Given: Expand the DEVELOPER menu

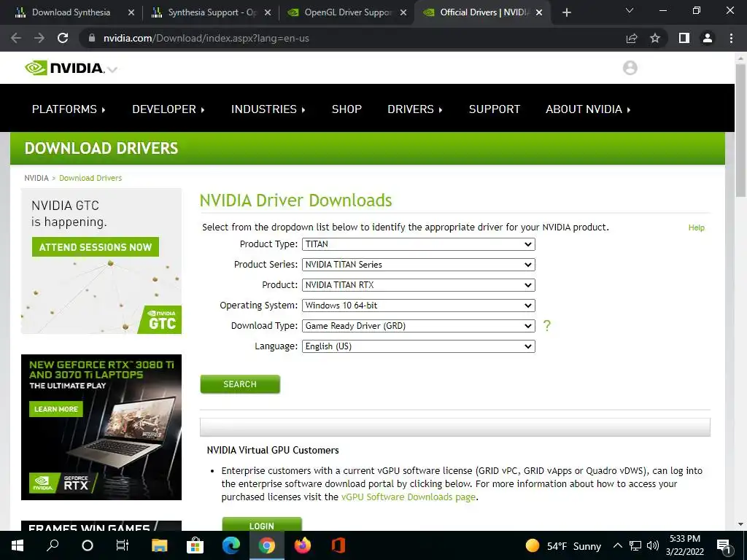Looking at the screenshot, I should click(x=169, y=109).
